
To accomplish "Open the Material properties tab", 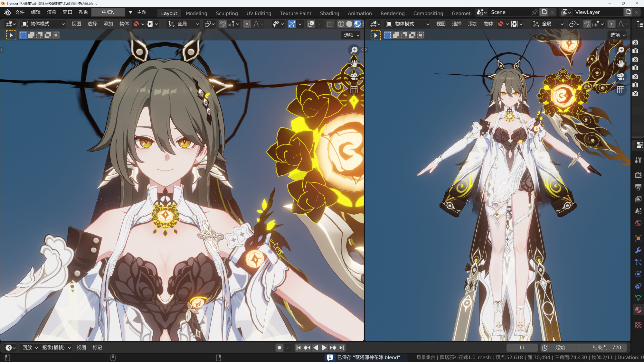I will [x=638, y=310].
